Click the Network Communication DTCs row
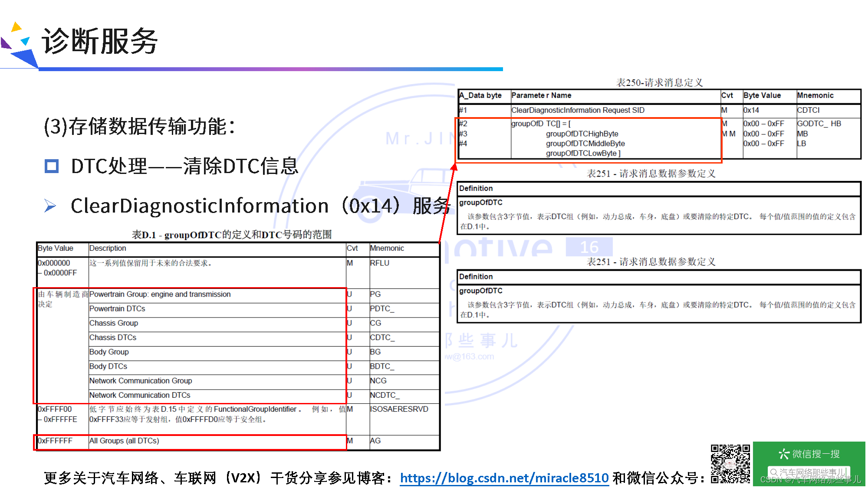 pos(140,395)
